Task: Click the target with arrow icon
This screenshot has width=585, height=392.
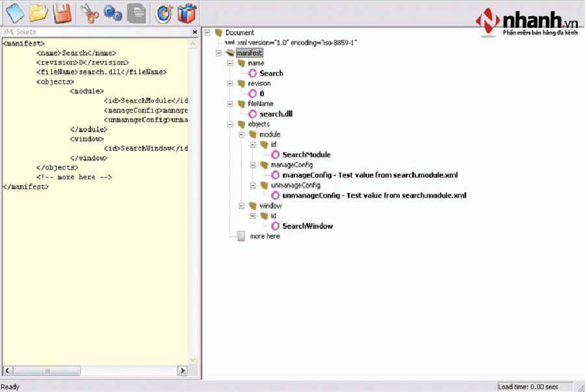Action: coord(163,12)
